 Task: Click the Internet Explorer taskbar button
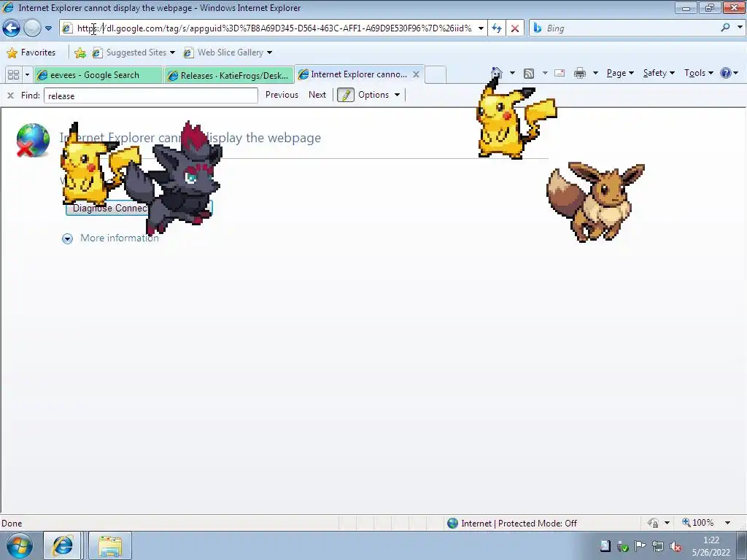[x=63, y=545]
